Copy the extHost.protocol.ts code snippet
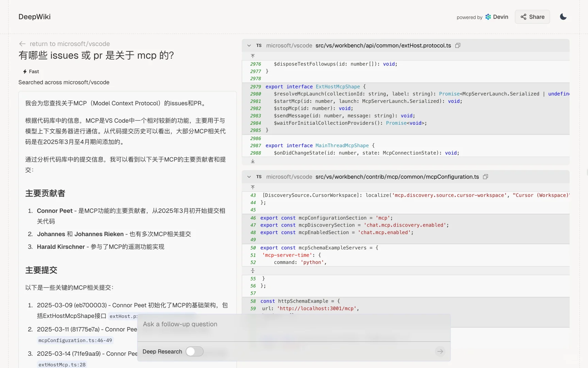The width and height of the screenshot is (588, 368). 458,45
